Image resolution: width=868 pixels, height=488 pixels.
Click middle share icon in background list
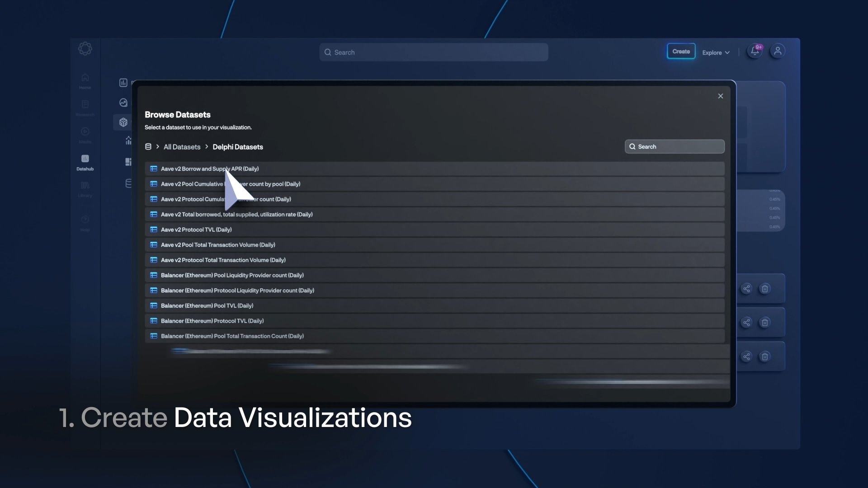747,323
